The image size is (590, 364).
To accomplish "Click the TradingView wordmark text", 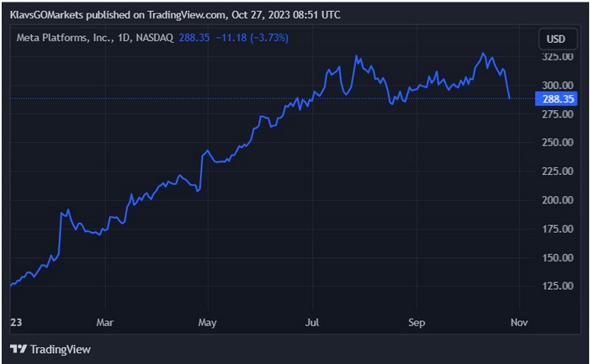I will click(60, 349).
